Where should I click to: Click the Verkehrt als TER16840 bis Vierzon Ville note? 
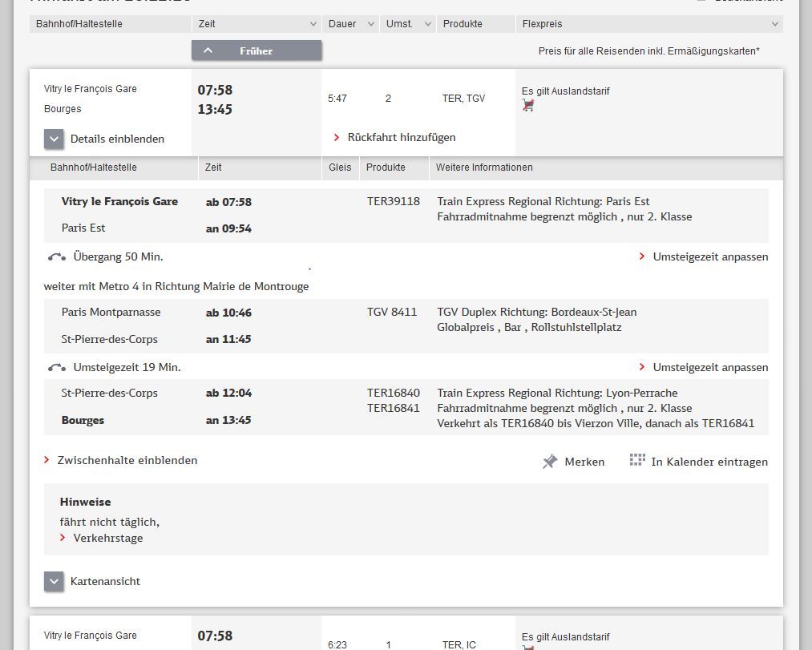click(596, 423)
